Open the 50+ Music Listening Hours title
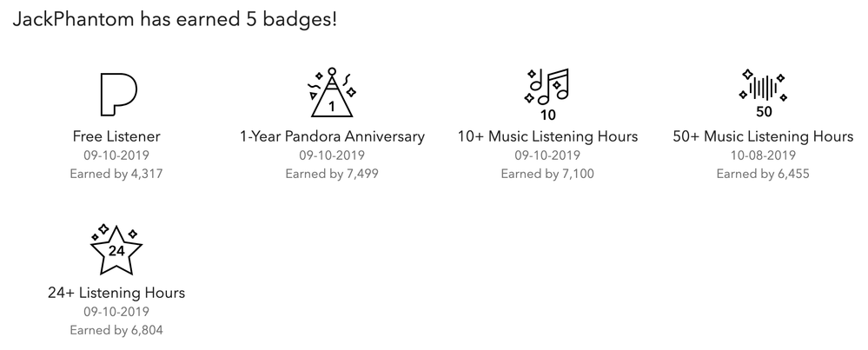 (763, 136)
